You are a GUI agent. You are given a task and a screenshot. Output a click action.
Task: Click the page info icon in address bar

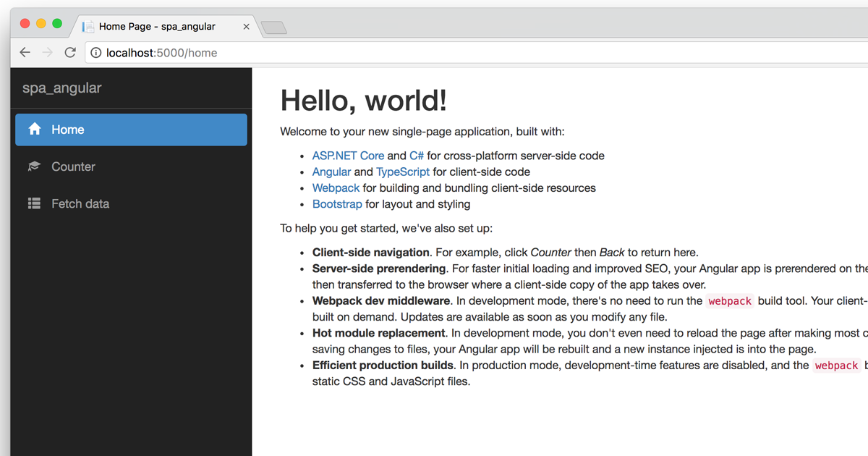pyautogui.click(x=97, y=52)
